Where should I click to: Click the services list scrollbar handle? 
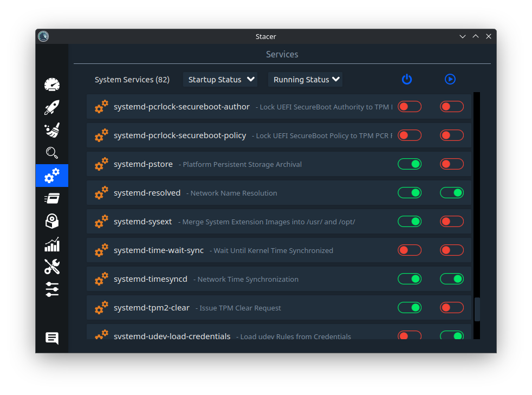coord(477,309)
